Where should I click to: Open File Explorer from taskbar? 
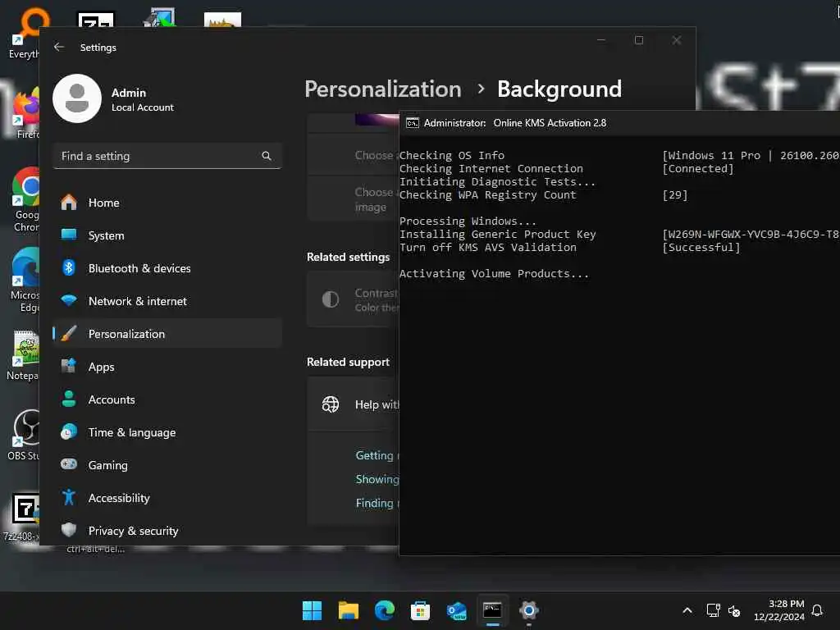click(x=348, y=610)
